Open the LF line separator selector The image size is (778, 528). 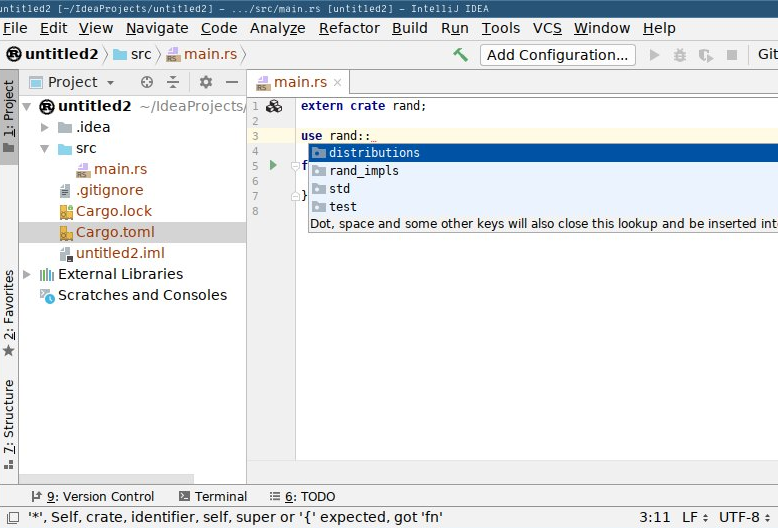695,517
